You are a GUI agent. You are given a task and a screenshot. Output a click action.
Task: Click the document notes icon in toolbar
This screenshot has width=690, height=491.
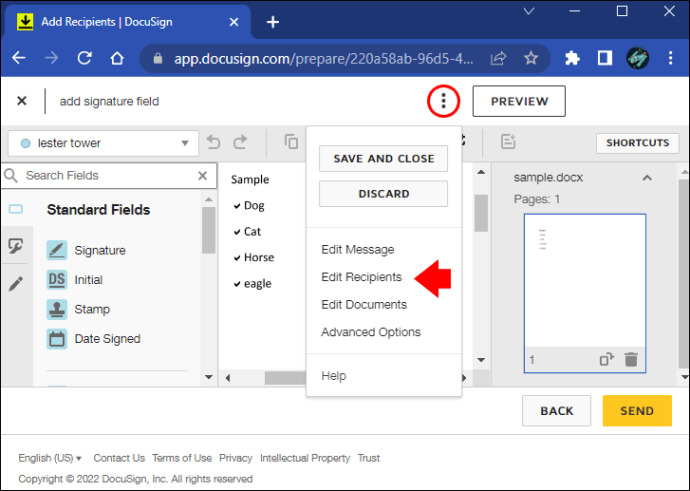[x=508, y=142]
